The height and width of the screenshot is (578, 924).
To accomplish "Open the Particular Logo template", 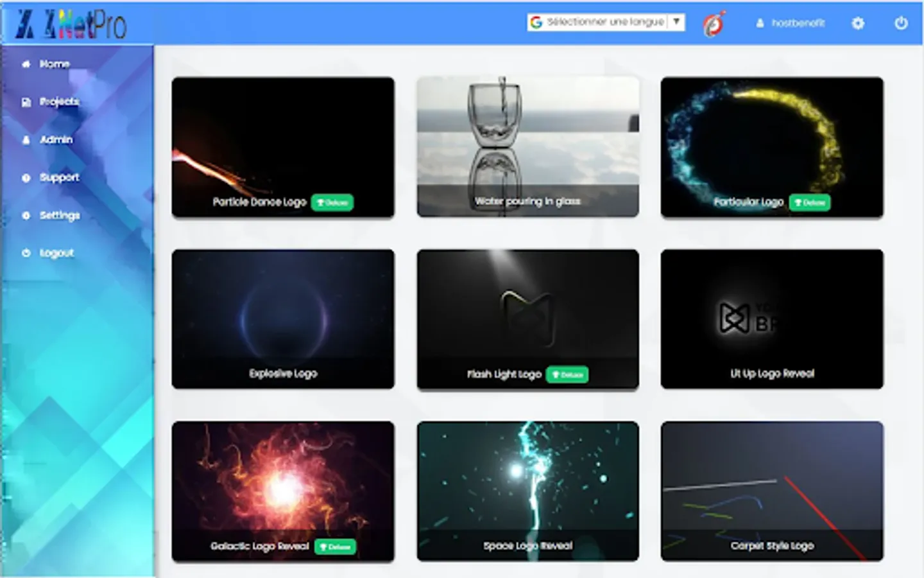I will tap(772, 146).
